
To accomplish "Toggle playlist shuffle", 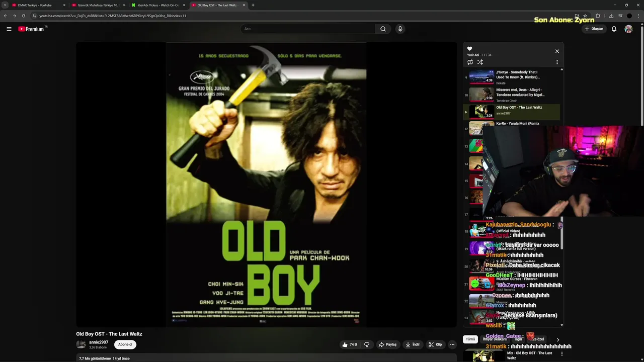I will coord(480,62).
